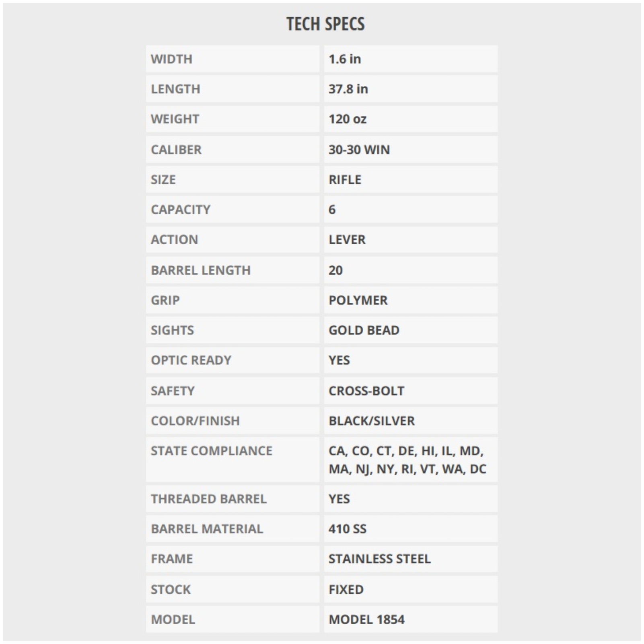Click the TECH SPECS heading
This screenshot has height=644, width=644.
click(325, 24)
